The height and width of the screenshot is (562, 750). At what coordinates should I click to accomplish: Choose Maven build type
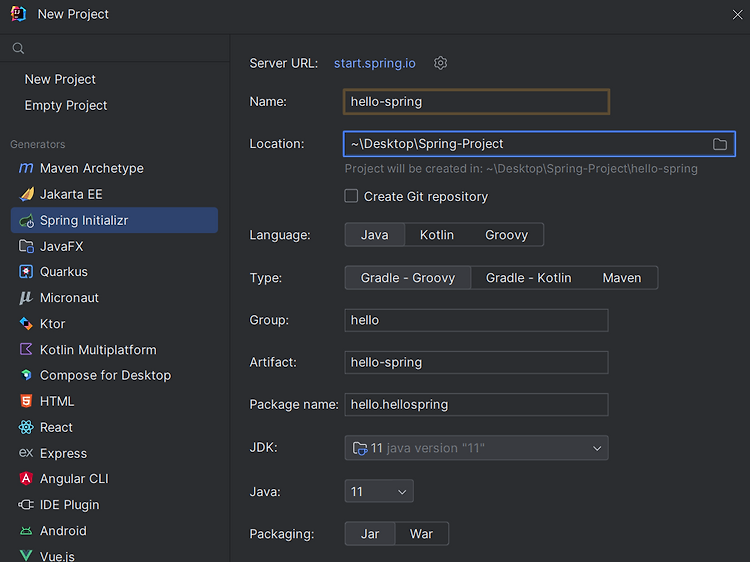622,278
